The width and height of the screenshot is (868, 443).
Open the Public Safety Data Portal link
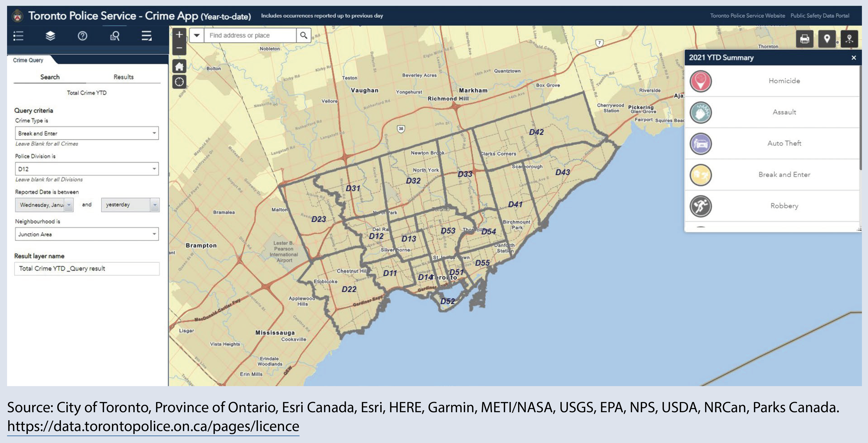point(819,15)
